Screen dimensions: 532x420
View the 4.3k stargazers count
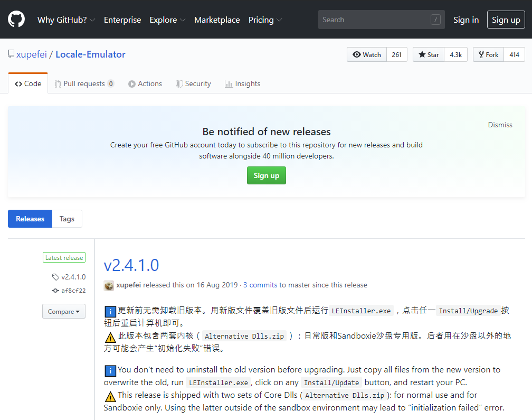pyautogui.click(x=455, y=54)
